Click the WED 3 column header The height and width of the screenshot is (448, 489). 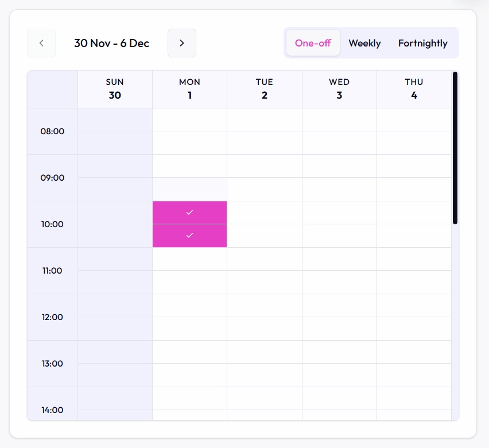pyautogui.click(x=339, y=89)
